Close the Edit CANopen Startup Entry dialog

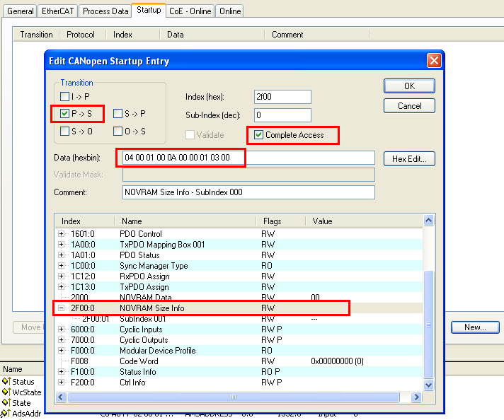[x=434, y=60]
